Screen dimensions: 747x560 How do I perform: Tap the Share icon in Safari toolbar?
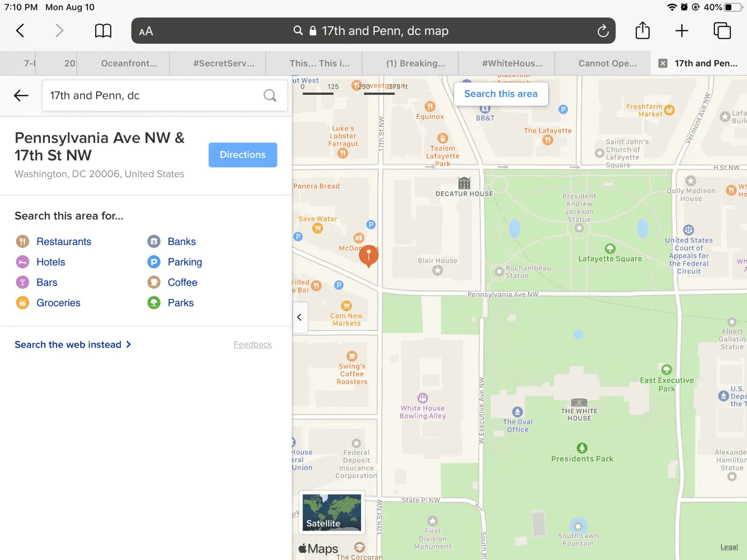click(642, 31)
